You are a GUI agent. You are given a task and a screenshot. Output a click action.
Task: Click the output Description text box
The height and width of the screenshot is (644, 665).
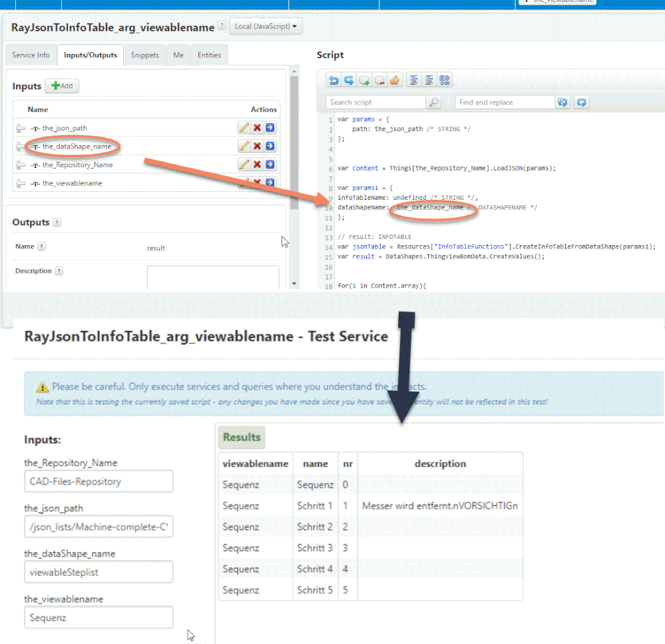pos(213,278)
